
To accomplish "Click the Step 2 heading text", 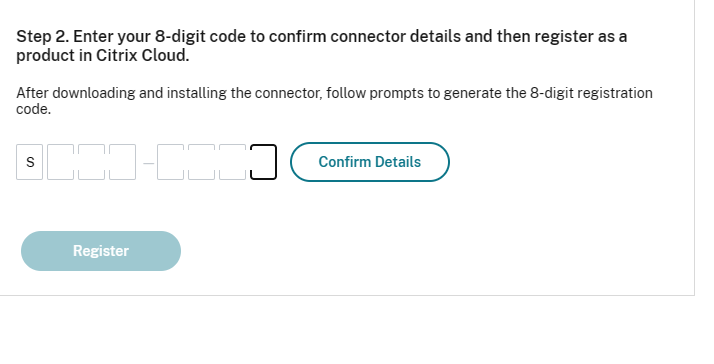I will coord(321,46).
